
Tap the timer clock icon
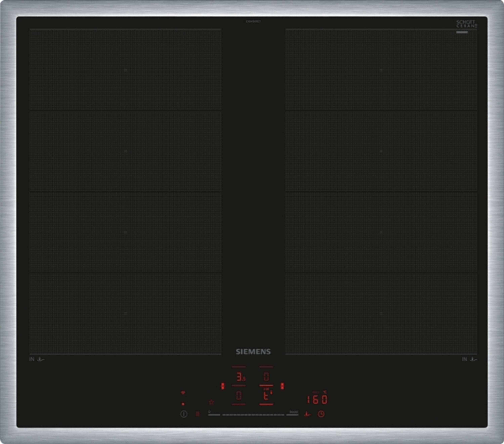coord(321,414)
